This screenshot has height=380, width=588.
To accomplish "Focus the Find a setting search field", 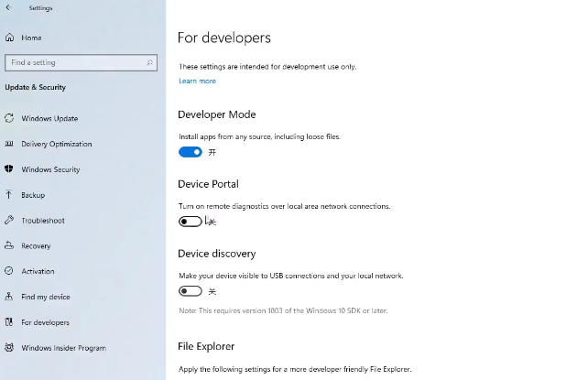I will [73, 62].
